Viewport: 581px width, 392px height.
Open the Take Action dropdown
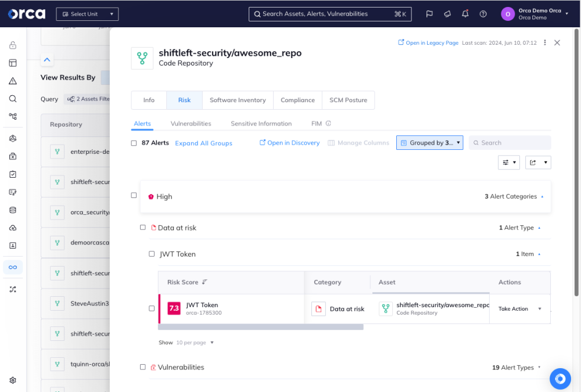coord(519,308)
